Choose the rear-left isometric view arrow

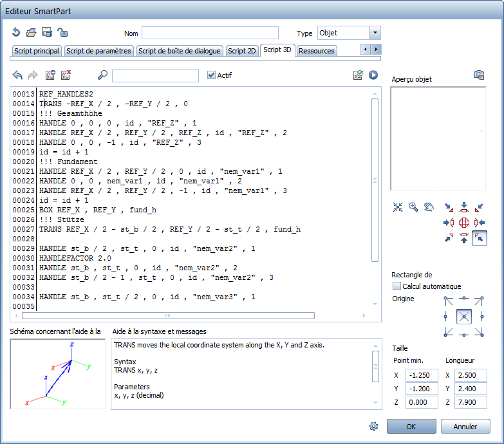pos(449,207)
